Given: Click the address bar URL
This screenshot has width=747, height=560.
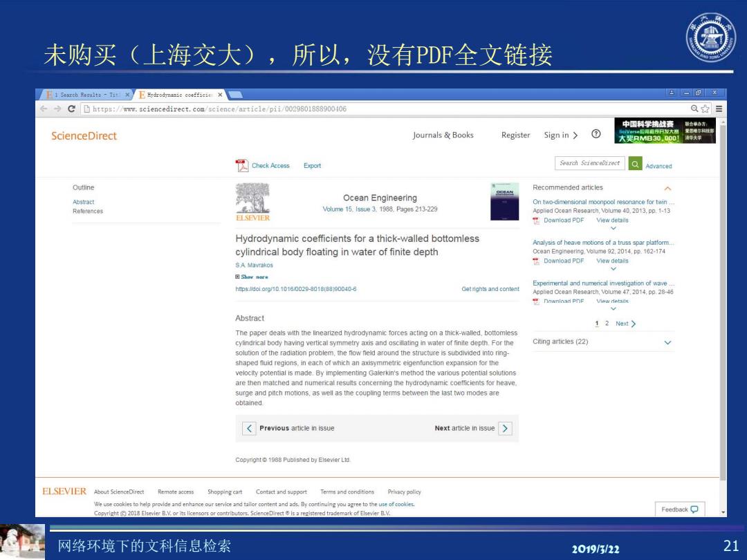Looking at the screenshot, I should tap(220, 109).
